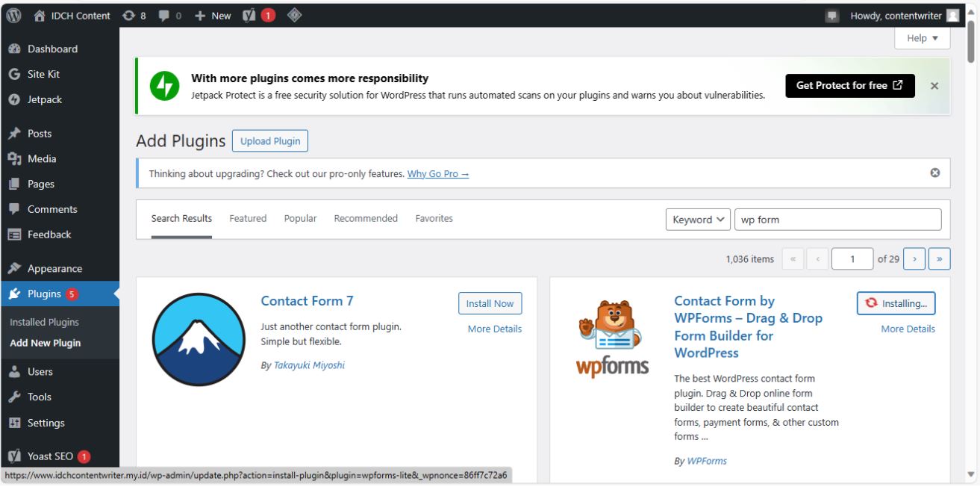This screenshot has width=980, height=487.
Task: Open Site Kit from the sidebar
Action: pos(45,73)
